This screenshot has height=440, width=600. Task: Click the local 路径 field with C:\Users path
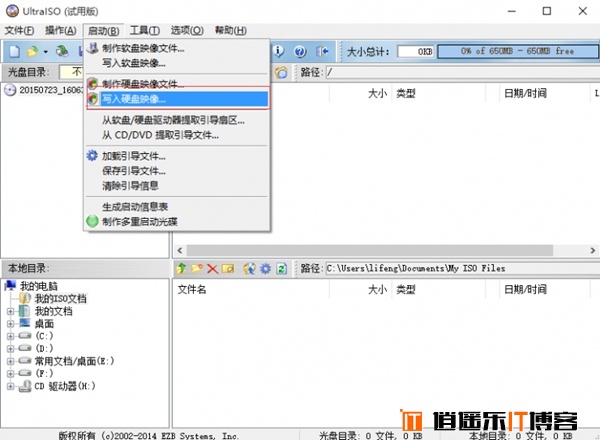[x=462, y=269]
